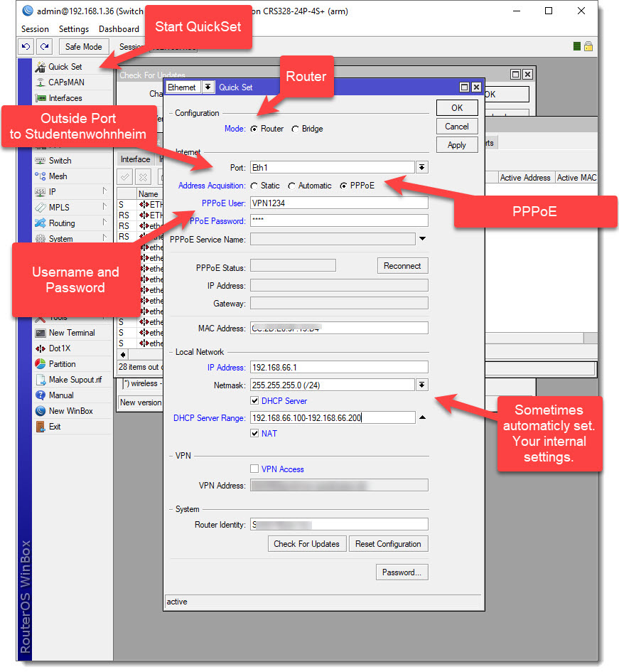Click the Mesh sidebar icon
The height and width of the screenshot is (672, 619).
click(x=41, y=176)
